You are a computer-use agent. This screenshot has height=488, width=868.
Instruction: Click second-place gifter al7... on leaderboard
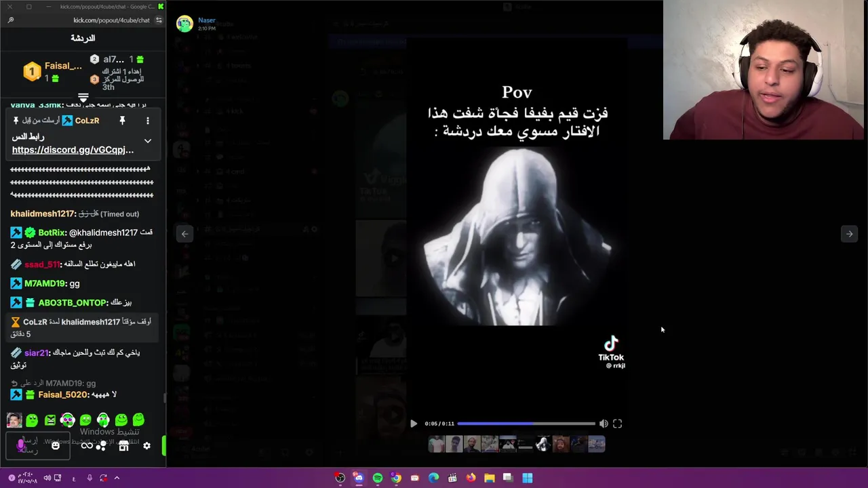(x=114, y=60)
